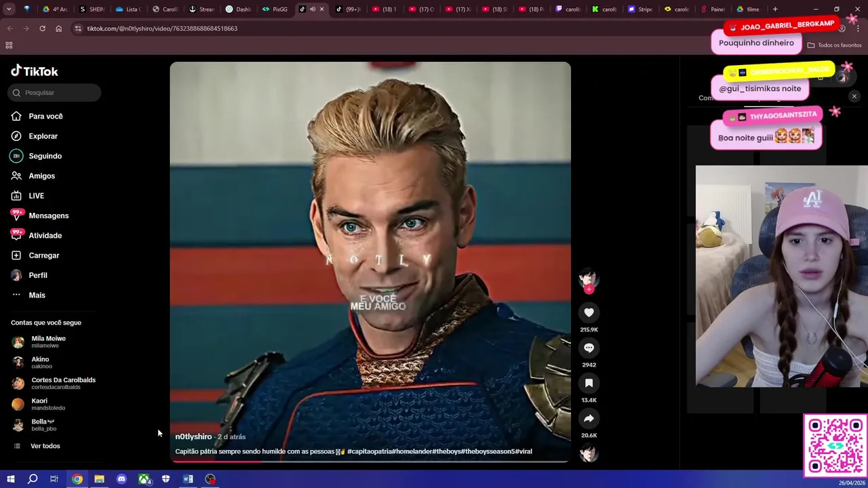
Task: Open Word from the taskbar
Action: click(x=188, y=479)
